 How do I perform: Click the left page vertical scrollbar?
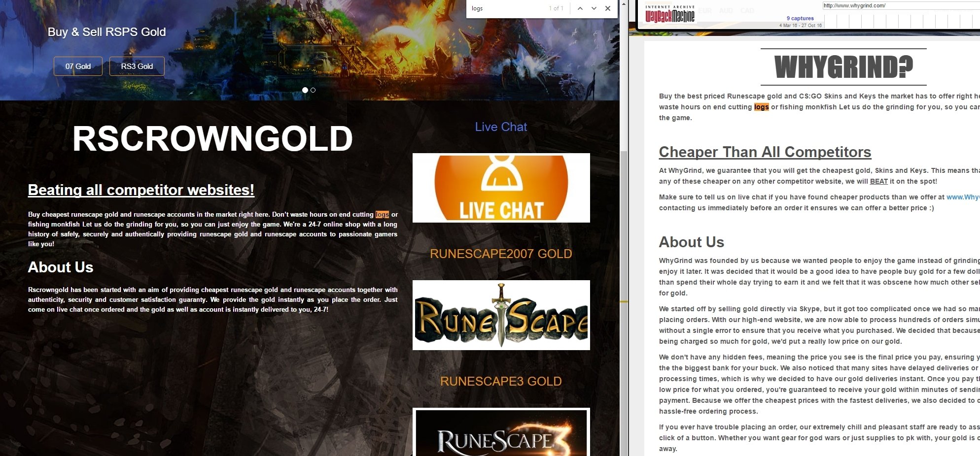[x=624, y=228]
